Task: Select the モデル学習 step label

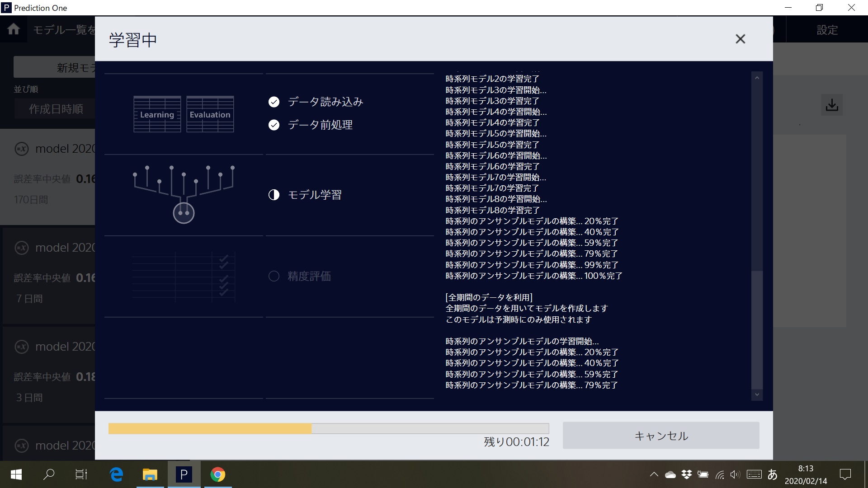Action: [315, 195]
